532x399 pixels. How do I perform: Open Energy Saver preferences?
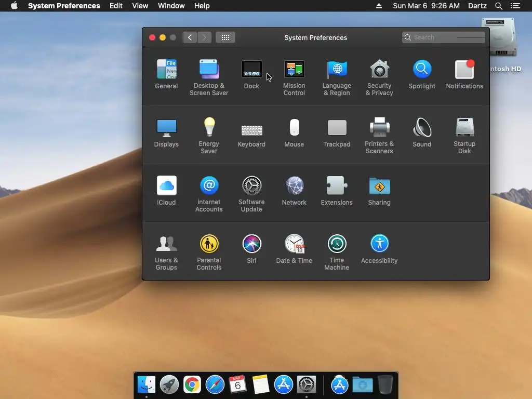(209, 136)
